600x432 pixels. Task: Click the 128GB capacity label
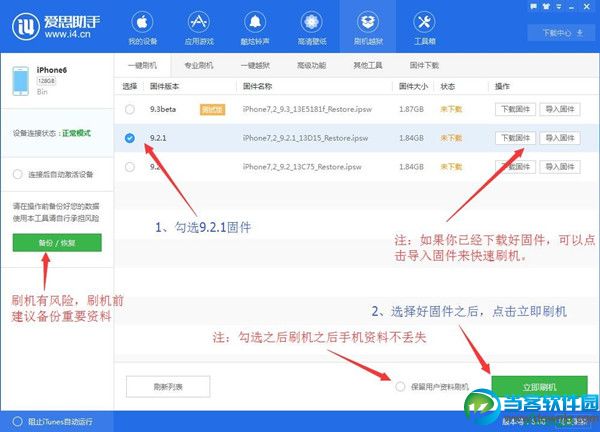[x=46, y=81]
